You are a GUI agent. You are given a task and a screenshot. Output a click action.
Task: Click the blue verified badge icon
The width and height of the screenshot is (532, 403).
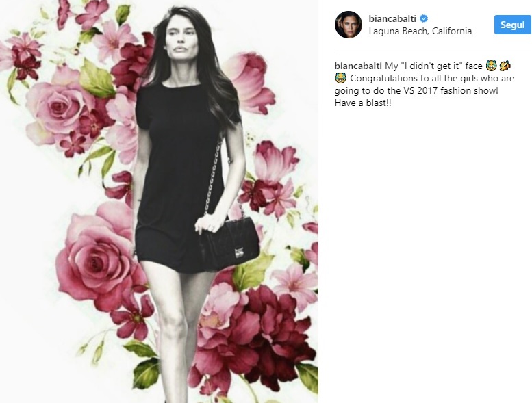point(424,18)
